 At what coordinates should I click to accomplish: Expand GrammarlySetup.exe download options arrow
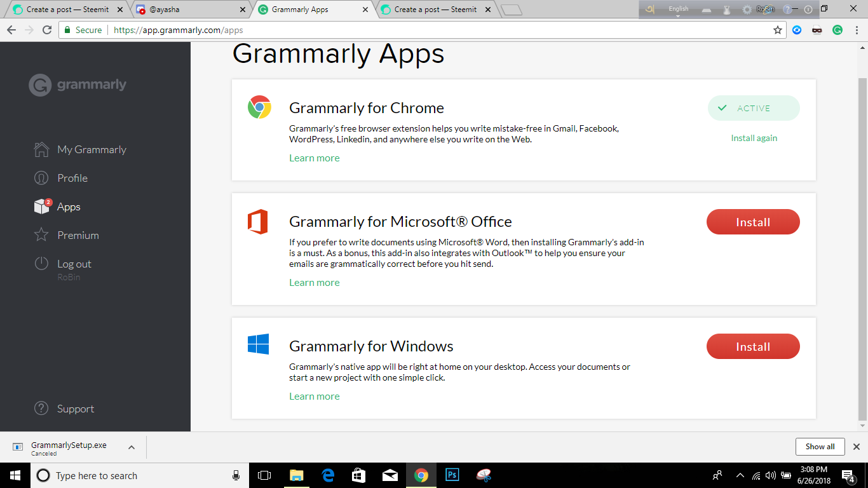(x=132, y=447)
